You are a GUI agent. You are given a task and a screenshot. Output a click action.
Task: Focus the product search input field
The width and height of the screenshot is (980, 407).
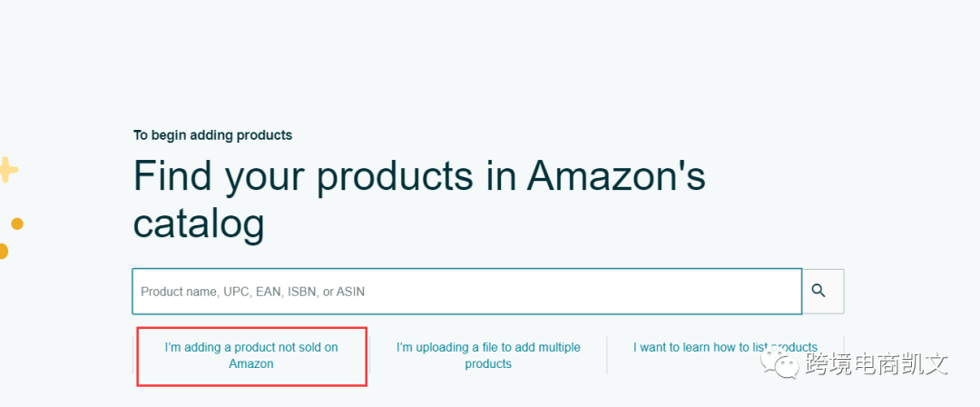point(467,291)
